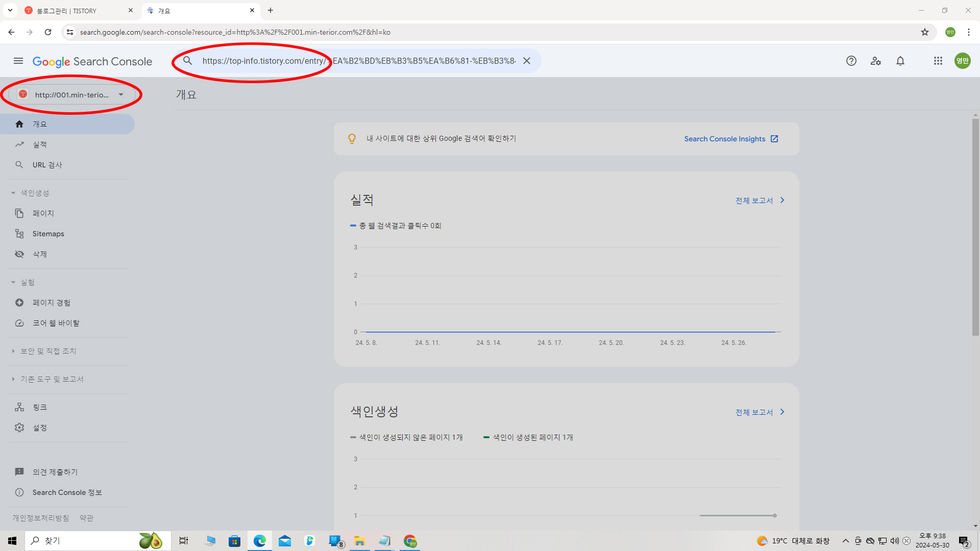Select 실적 in the sidebar menu
Viewport: 980px width, 551px height.
(39, 144)
